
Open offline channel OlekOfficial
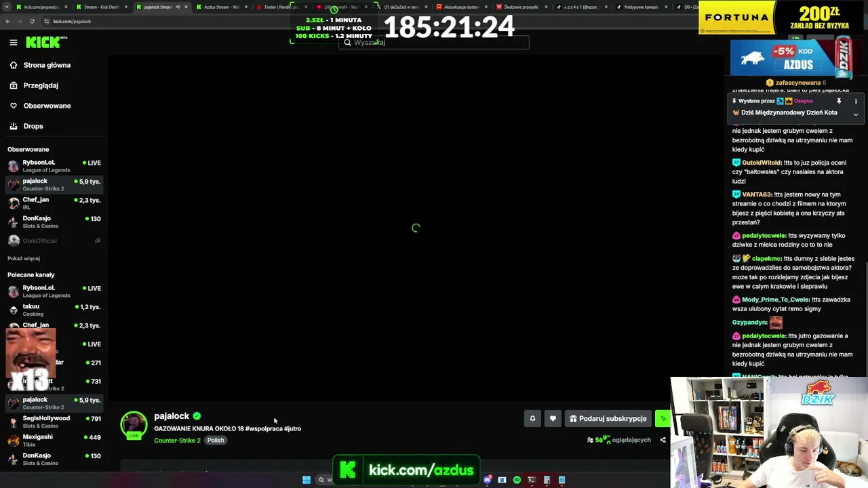54,241
